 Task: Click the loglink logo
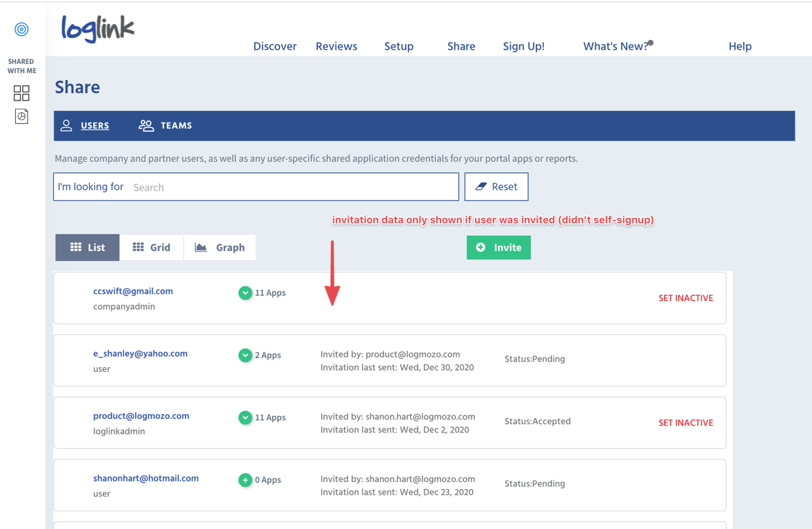[x=98, y=28]
